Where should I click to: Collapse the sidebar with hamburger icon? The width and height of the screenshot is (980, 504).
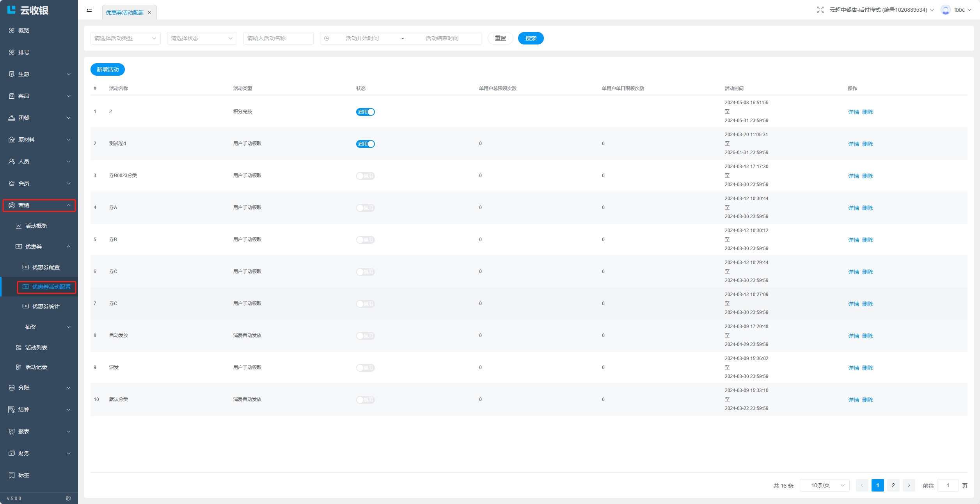pyautogui.click(x=89, y=10)
